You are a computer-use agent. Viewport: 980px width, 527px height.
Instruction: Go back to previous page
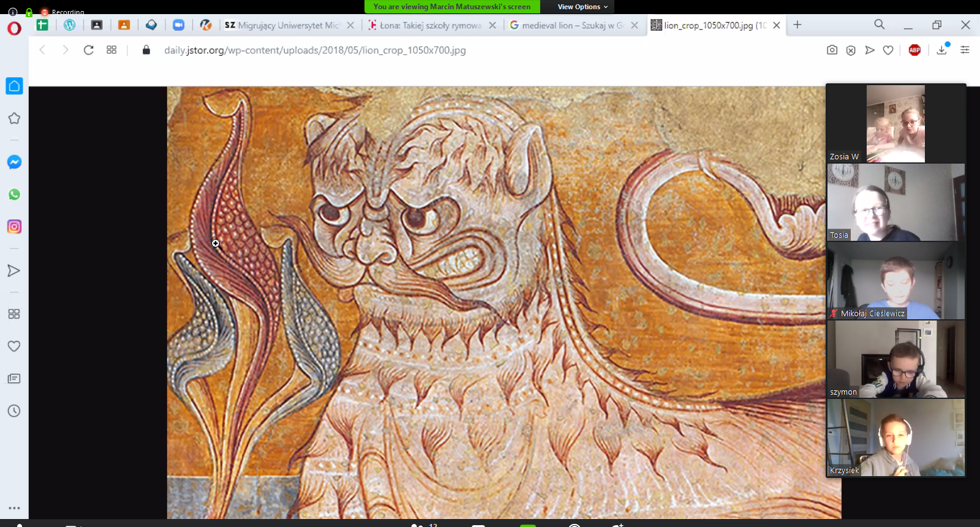42,50
